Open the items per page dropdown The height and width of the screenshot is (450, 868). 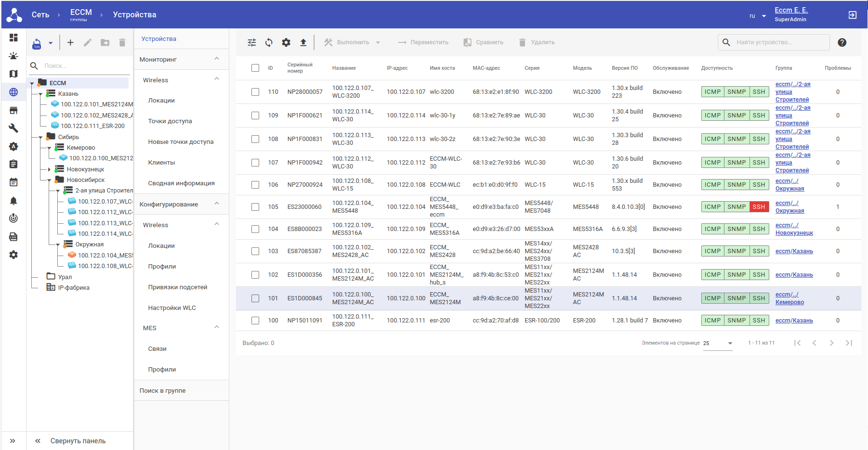click(x=718, y=343)
